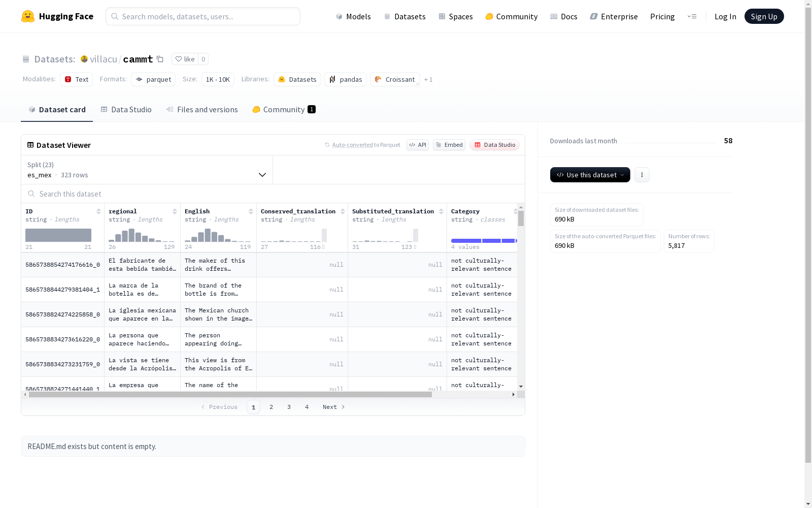Click the Log In link
The width and height of the screenshot is (812, 508).
[x=725, y=16]
